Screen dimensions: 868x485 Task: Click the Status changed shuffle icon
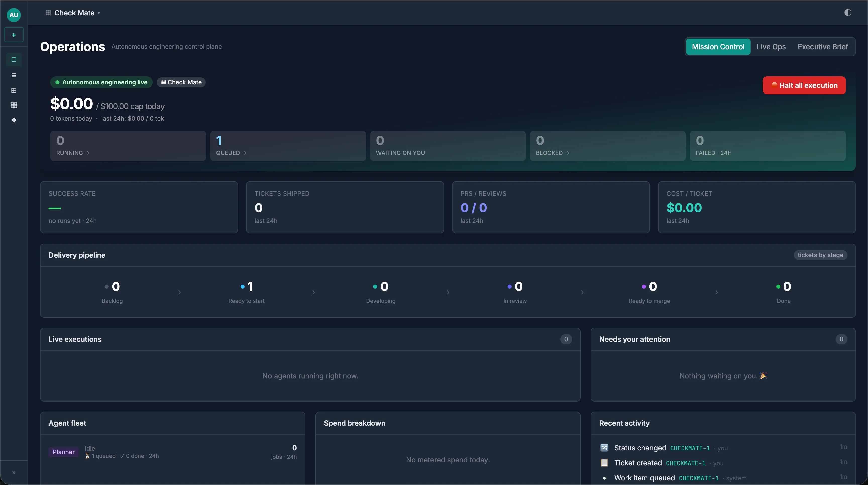click(604, 448)
